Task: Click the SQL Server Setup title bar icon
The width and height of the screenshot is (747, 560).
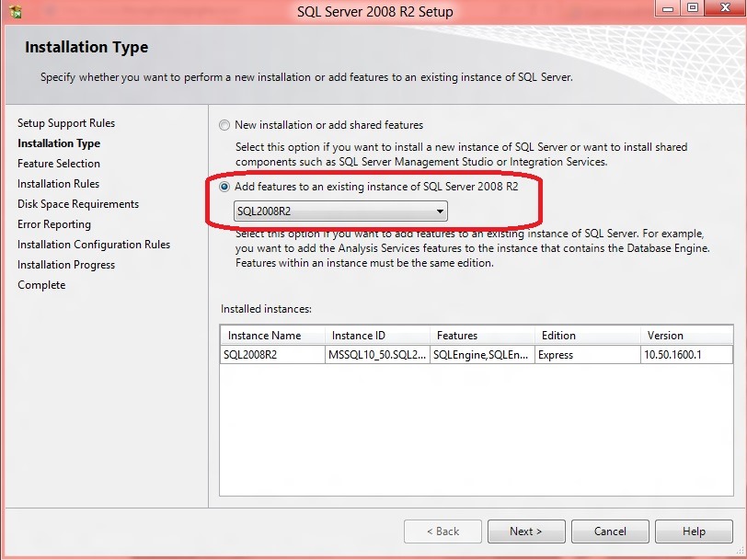Action: (16, 10)
